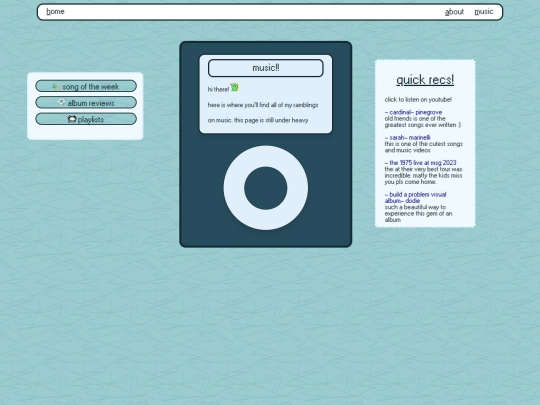Open the cardinal– pinegrove link
Screen dimensions: 540x405
coord(413,112)
